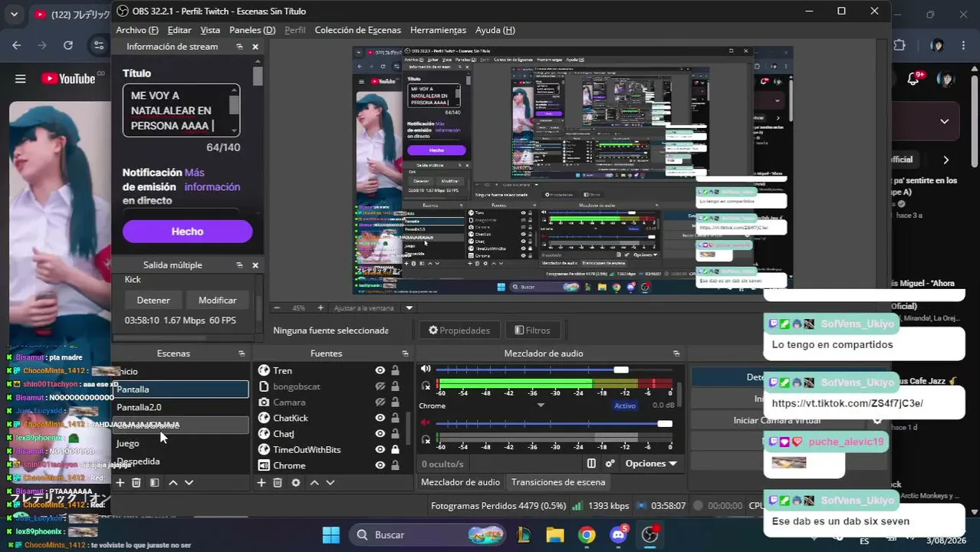
Task: Remove selected source with Fuentes trash icon
Action: pyautogui.click(x=278, y=482)
